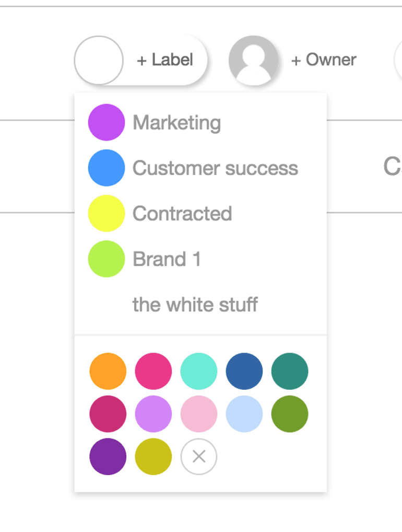Pick the mustard yellow color swatch
This screenshot has width=402, height=532.
pos(153,457)
